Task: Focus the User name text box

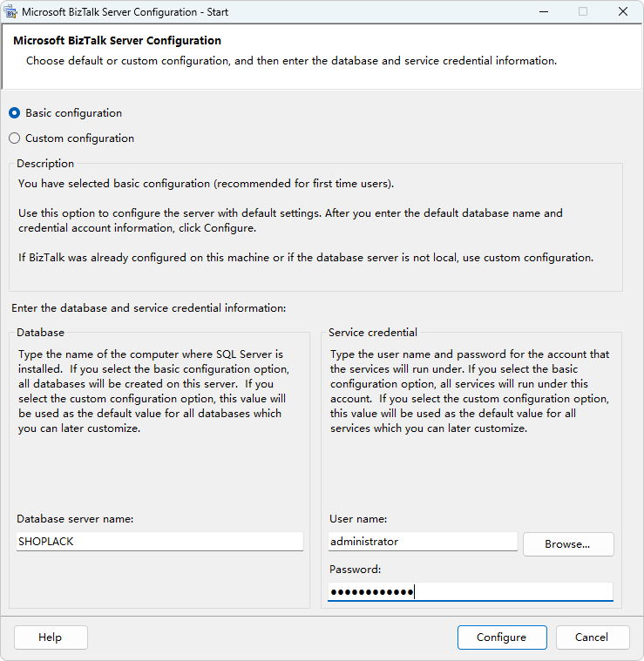Action: [423, 542]
